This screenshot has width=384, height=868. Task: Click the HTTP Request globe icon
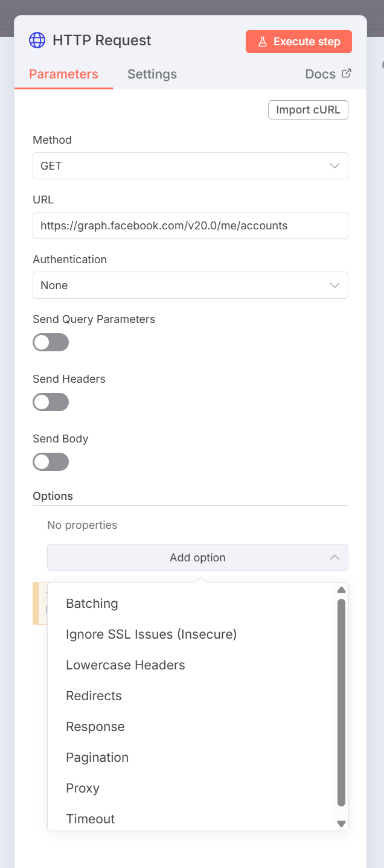(37, 40)
